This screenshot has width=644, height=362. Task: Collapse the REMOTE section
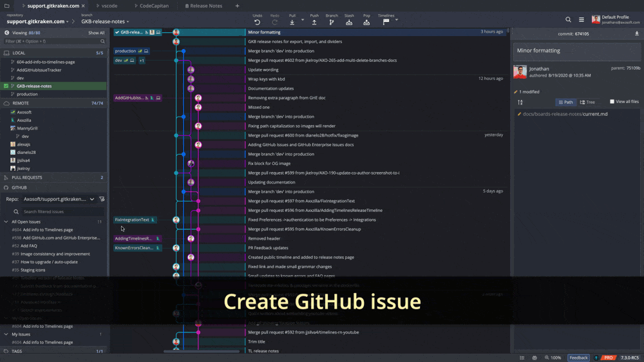tap(53, 103)
